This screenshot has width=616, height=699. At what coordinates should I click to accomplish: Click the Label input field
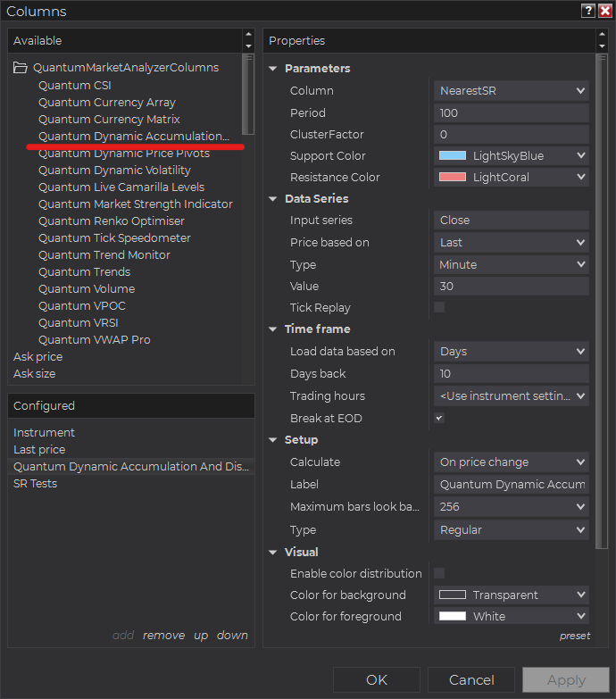tap(512, 484)
